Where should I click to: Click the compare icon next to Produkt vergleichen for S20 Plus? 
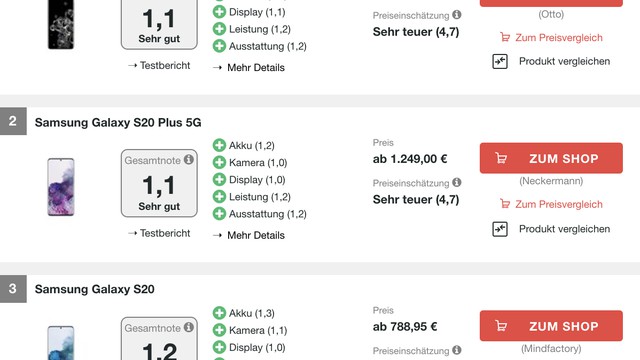(x=500, y=229)
